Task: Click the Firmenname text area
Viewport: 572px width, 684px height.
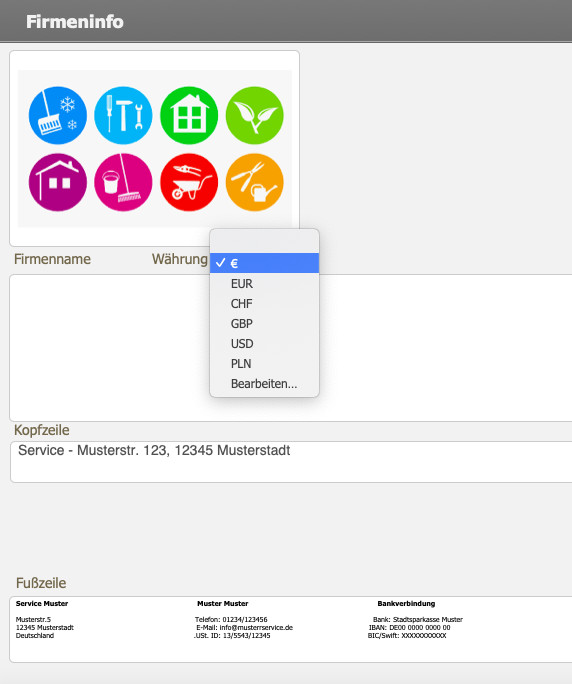Action: (109, 348)
